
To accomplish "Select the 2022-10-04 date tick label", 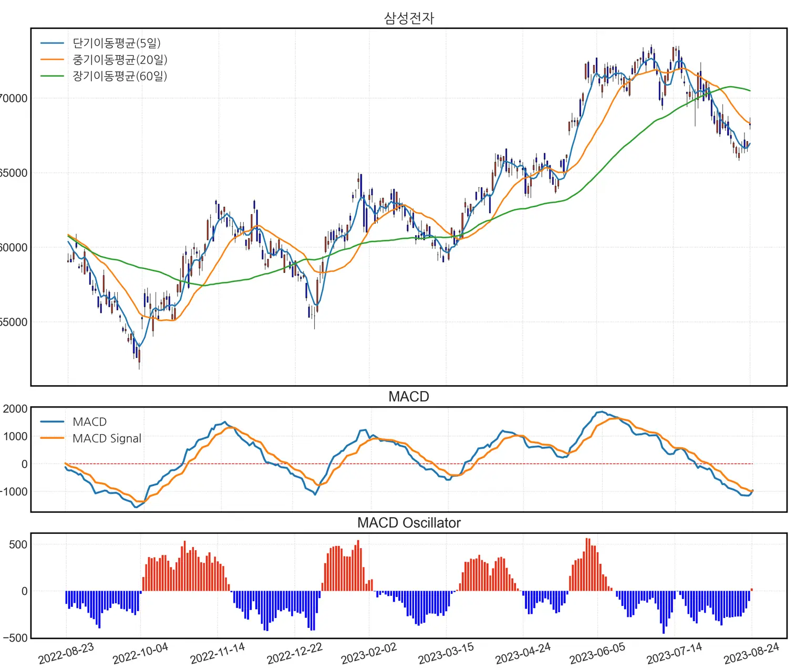I will tap(140, 654).
